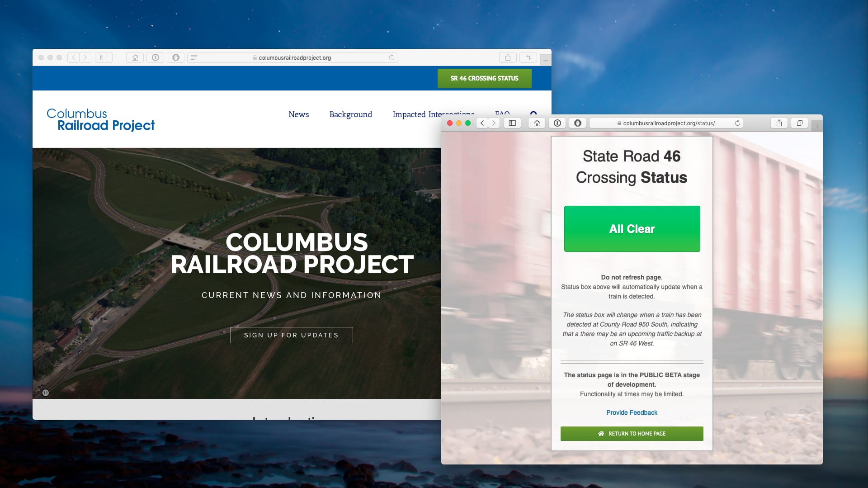Pause the hero video in the background page
Viewport: 868px width, 488px height.
point(45,393)
